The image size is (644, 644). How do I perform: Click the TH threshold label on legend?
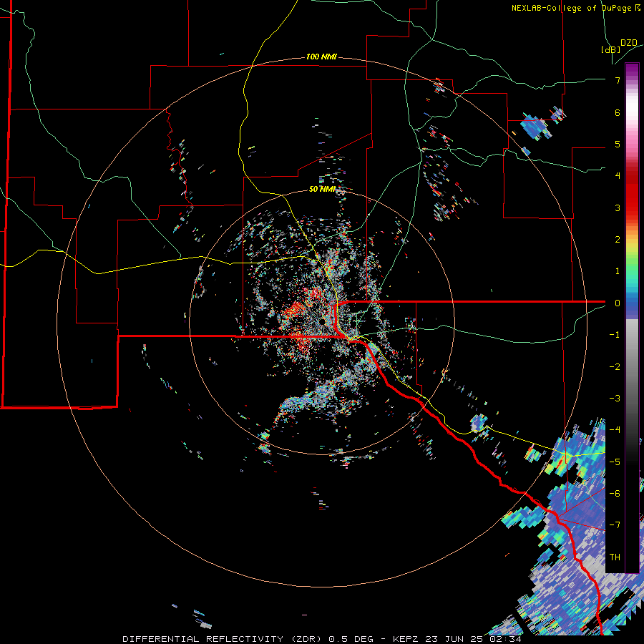[615, 557]
